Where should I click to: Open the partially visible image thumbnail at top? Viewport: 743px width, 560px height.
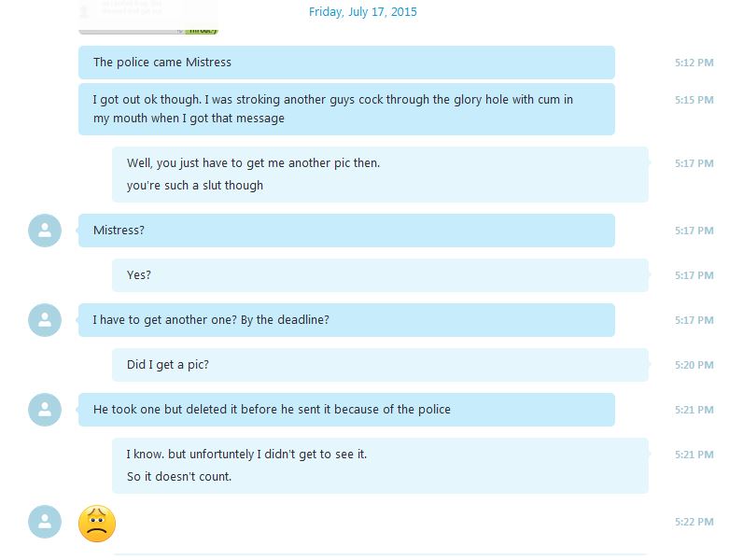tap(147, 17)
